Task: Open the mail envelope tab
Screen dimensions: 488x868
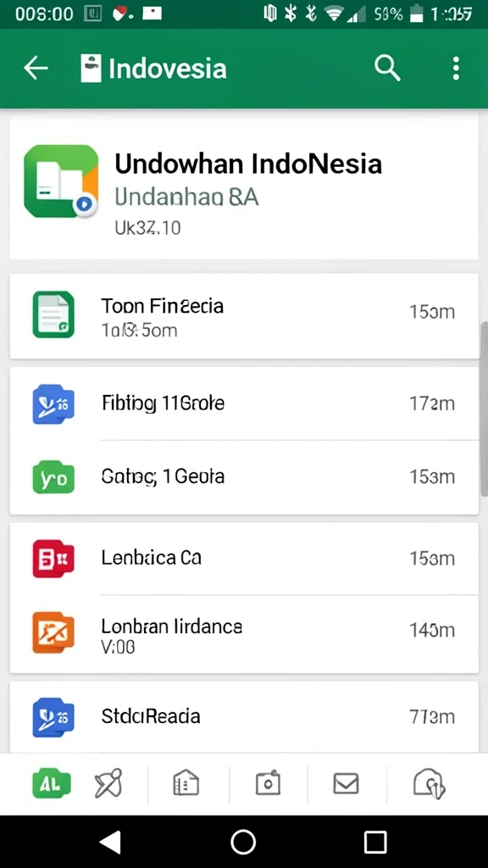Action: click(346, 784)
